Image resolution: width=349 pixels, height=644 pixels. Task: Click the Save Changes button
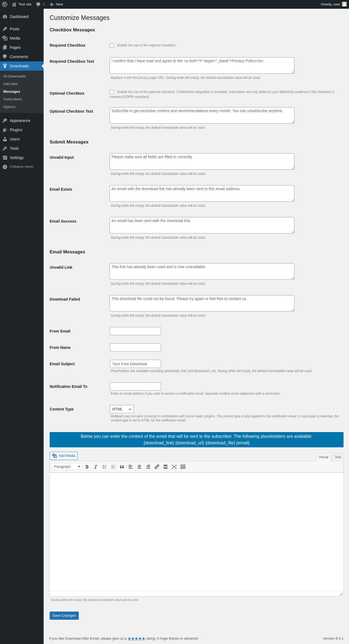(x=64, y=616)
